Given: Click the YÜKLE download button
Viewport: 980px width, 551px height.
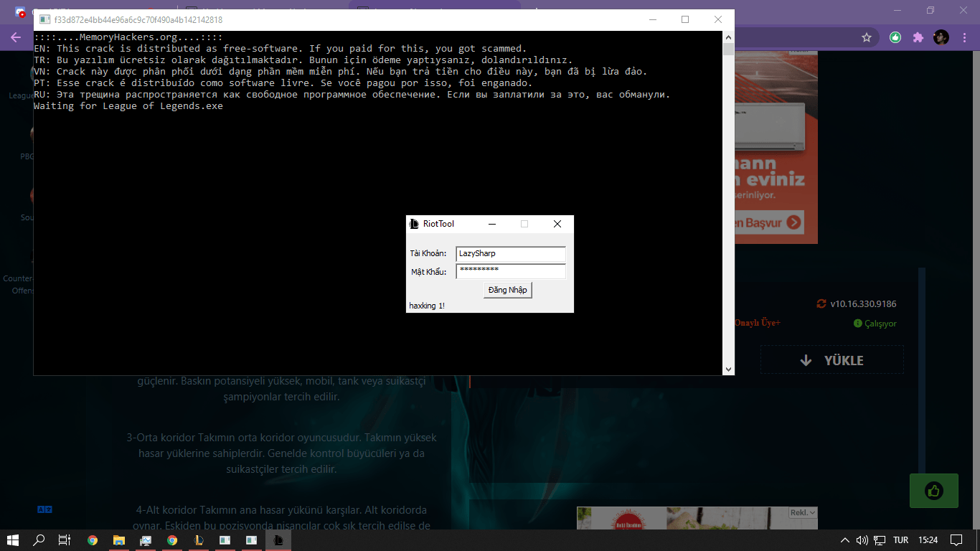Looking at the screenshot, I should pos(832,360).
